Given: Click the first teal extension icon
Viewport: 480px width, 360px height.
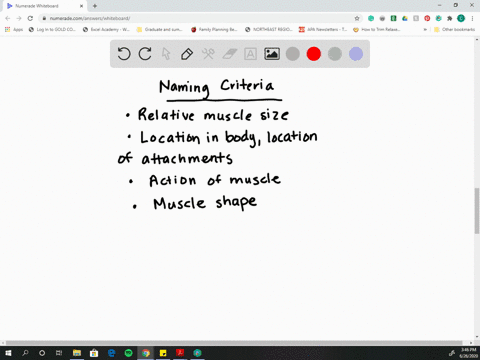Looking at the screenshot, I should point(371,18).
